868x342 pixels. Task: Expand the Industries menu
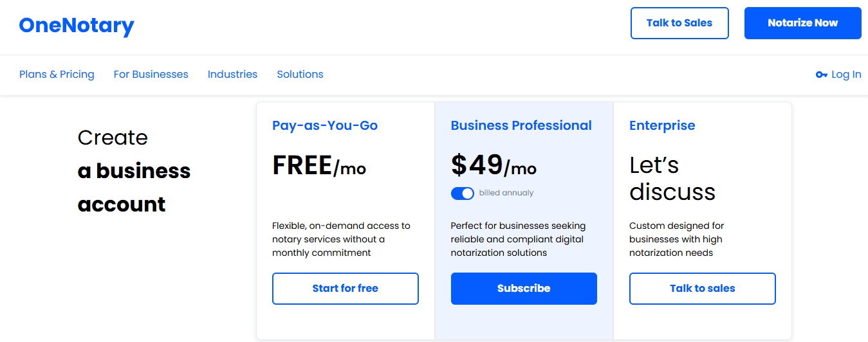click(232, 75)
